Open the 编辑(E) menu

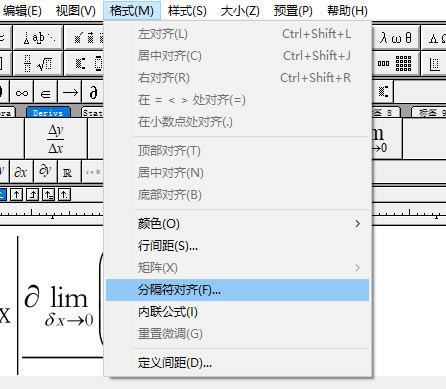click(22, 11)
